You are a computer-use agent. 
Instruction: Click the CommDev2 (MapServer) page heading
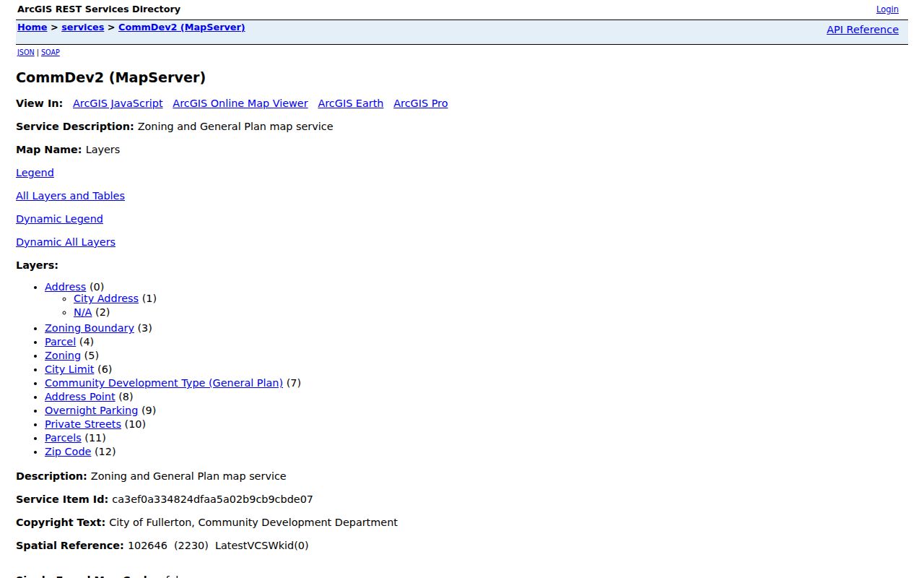[111, 77]
